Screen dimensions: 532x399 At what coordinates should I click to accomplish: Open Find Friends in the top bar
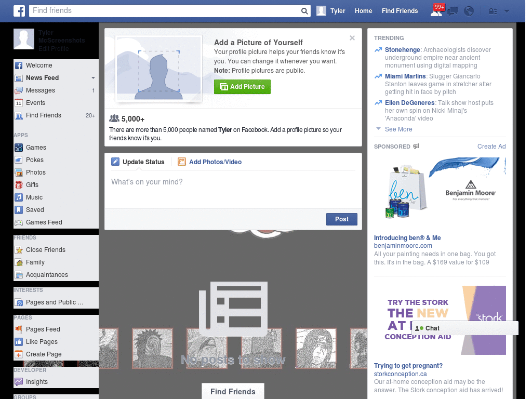click(x=400, y=11)
